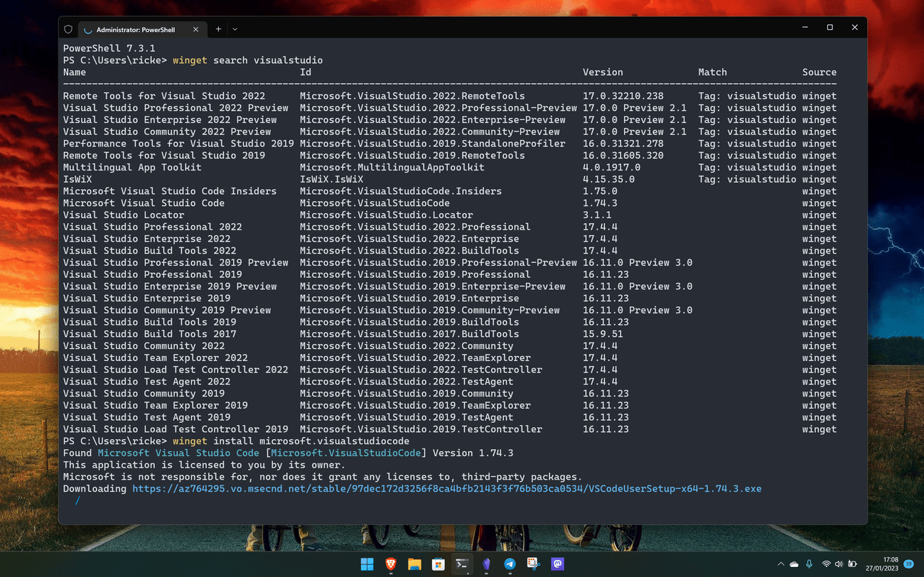Viewport: 924px width, 577px height.
Task: Open notification center badge 39
Action: tap(908, 564)
